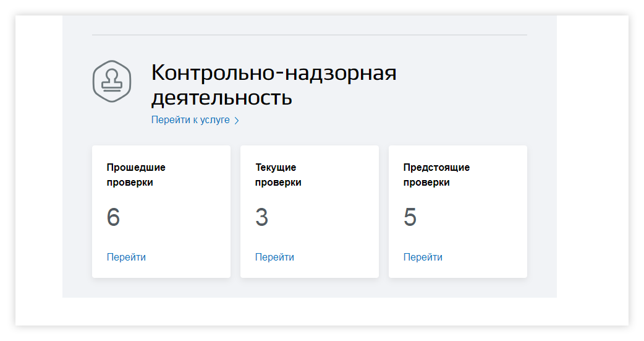Click the stamp icon beside the heading
Viewport: 644px width, 341px height.
click(x=112, y=82)
